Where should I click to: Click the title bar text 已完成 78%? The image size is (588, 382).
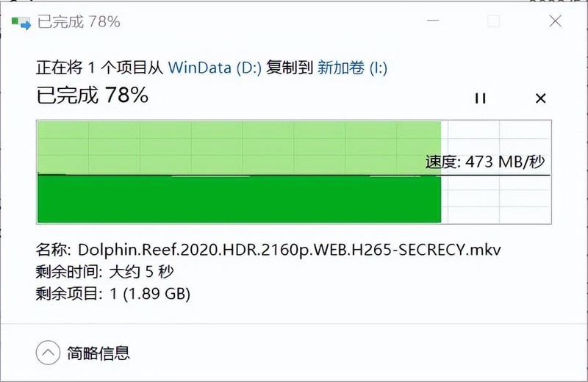(x=79, y=22)
